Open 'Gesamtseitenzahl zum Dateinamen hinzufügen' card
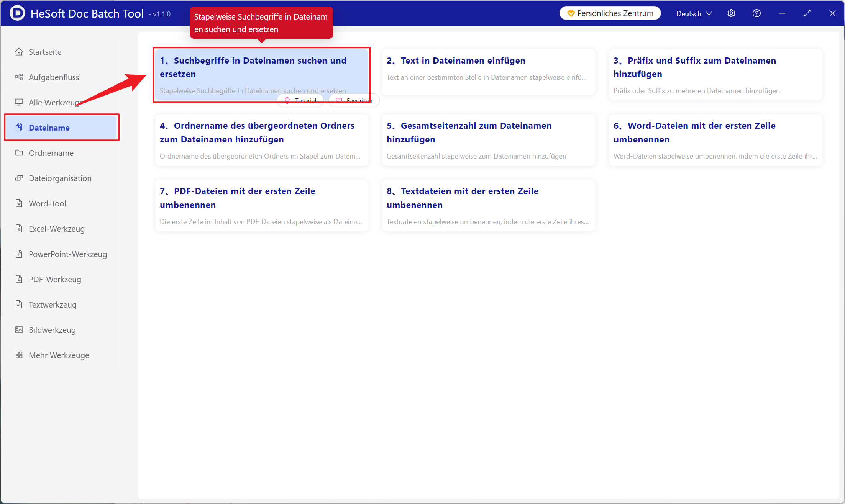 tap(489, 140)
